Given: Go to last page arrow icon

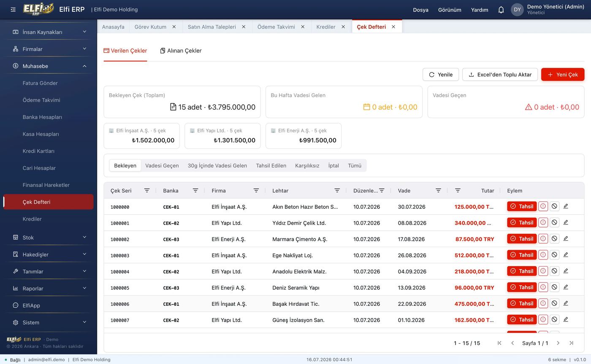Looking at the screenshot, I should (571, 343).
